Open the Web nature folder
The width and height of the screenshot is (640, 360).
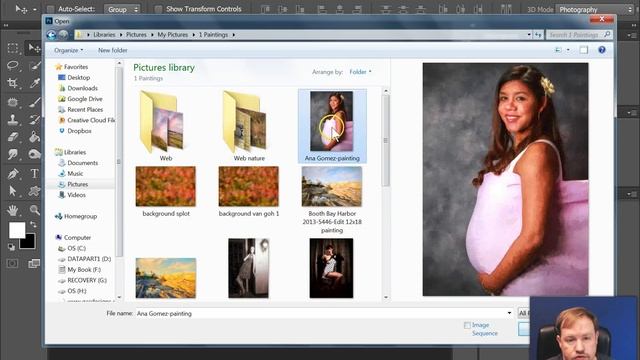pyautogui.click(x=249, y=126)
